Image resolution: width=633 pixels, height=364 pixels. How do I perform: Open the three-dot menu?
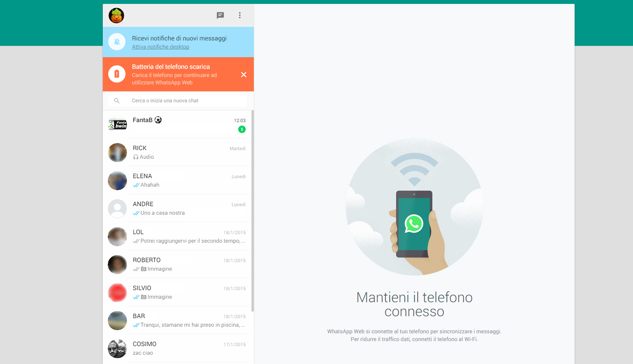click(x=240, y=15)
